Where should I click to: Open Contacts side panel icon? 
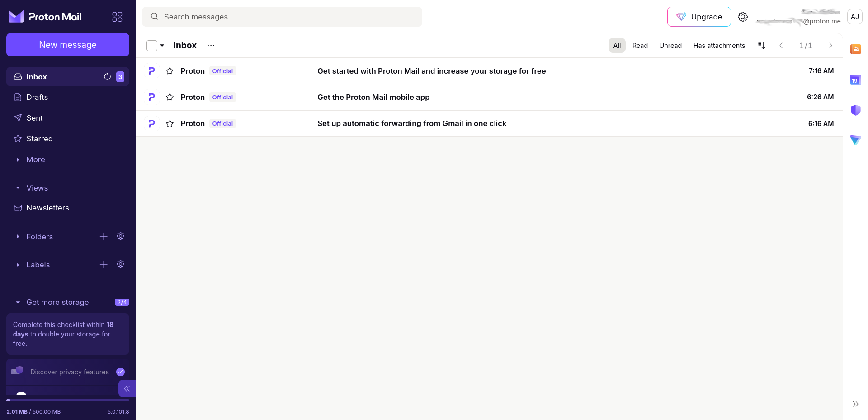[855, 49]
